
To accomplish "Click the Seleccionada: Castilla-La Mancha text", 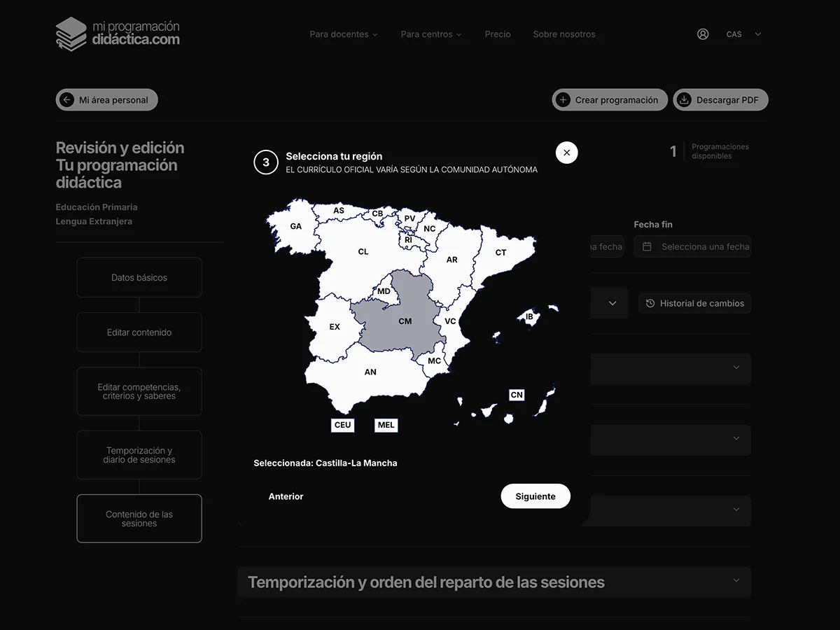I will point(325,463).
